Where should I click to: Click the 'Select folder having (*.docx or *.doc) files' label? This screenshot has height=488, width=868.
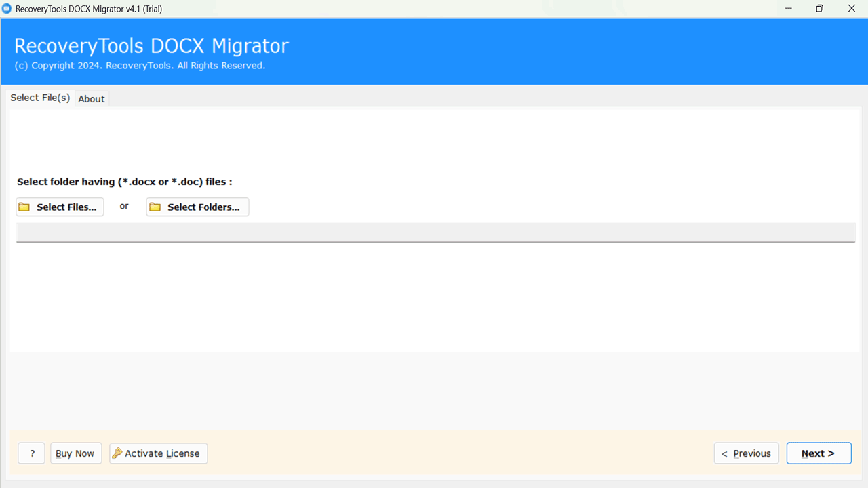click(x=125, y=182)
